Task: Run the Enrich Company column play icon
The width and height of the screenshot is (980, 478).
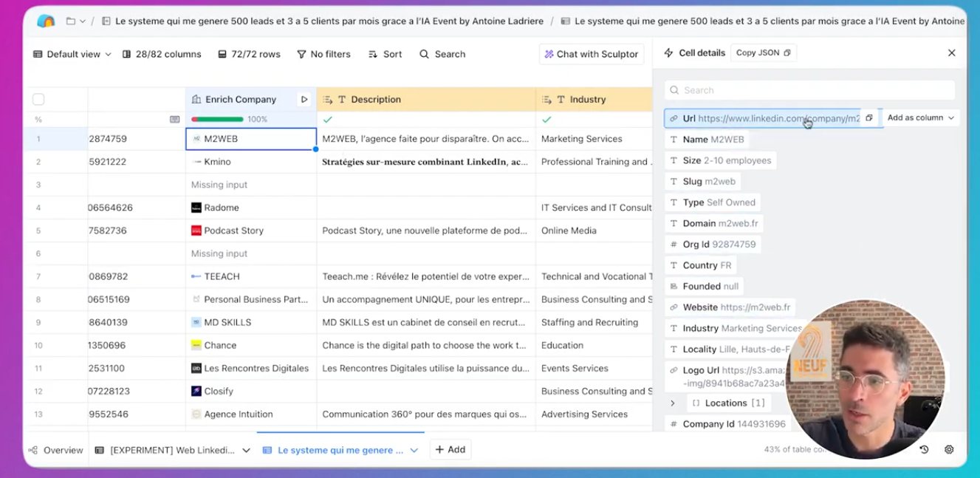Action: tap(304, 99)
